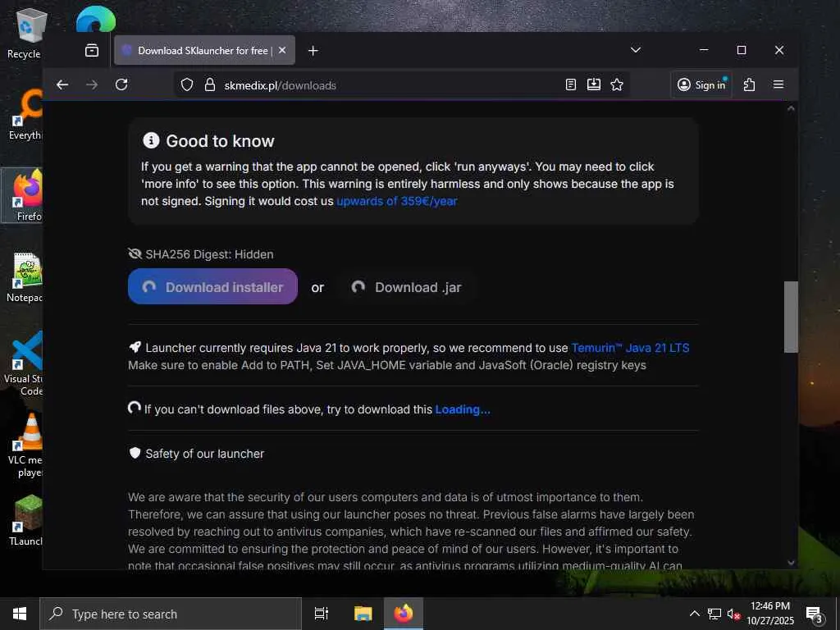The height and width of the screenshot is (630, 840).
Task: Bookmark this page with star icon
Action: (617, 84)
